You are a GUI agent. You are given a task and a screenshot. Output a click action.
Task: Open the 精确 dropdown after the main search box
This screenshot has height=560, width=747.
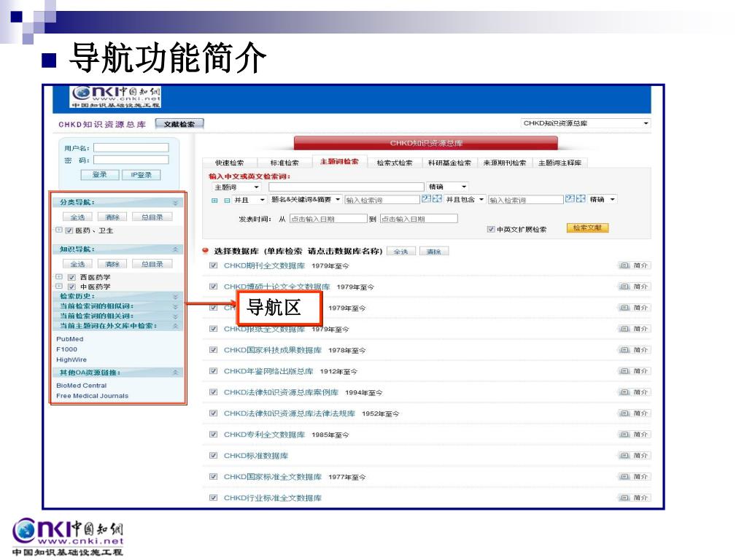point(447,187)
